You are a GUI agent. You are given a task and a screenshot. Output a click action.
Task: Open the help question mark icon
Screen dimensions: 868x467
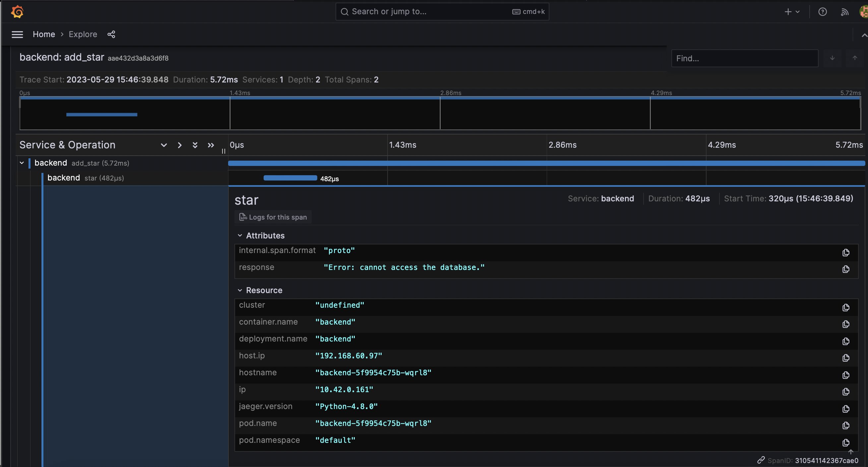pyautogui.click(x=822, y=12)
